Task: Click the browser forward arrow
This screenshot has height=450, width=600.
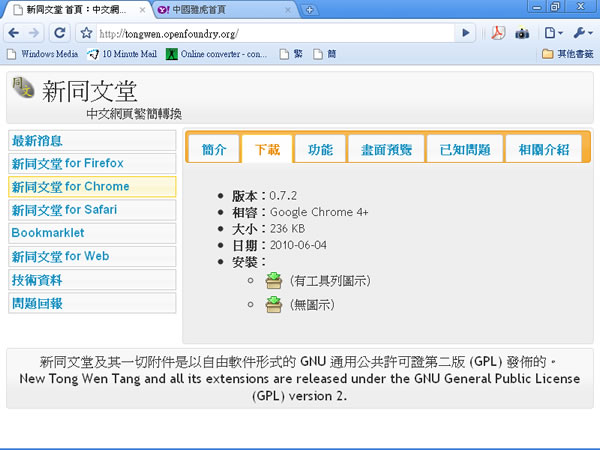Action: point(34,33)
